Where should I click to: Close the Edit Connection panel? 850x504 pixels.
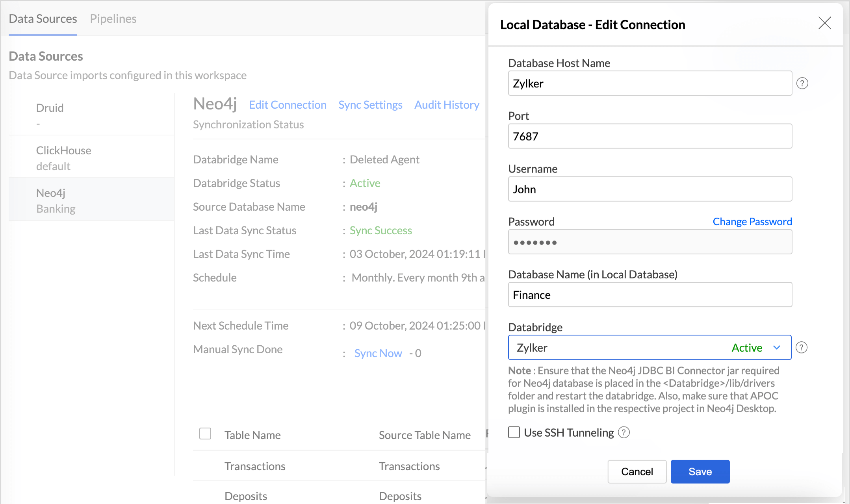pyautogui.click(x=824, y=23)
